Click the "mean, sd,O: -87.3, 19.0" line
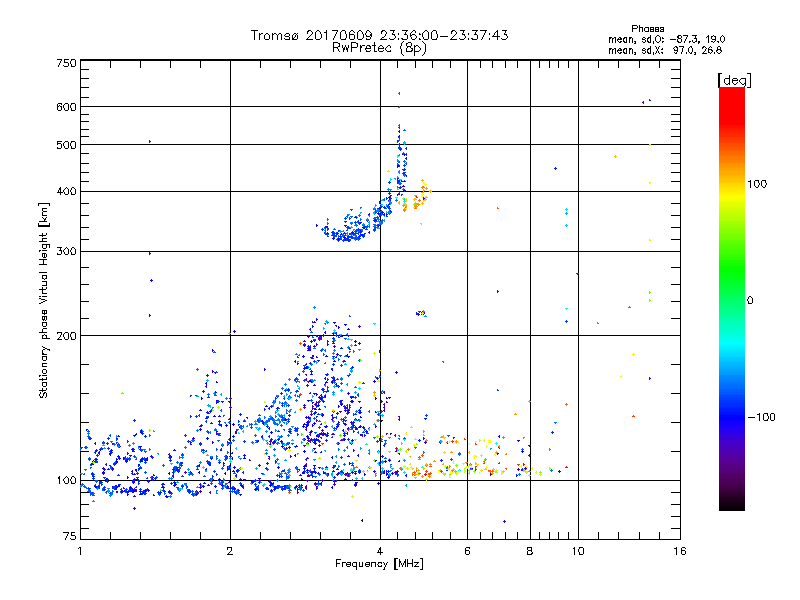 (666, 39)
